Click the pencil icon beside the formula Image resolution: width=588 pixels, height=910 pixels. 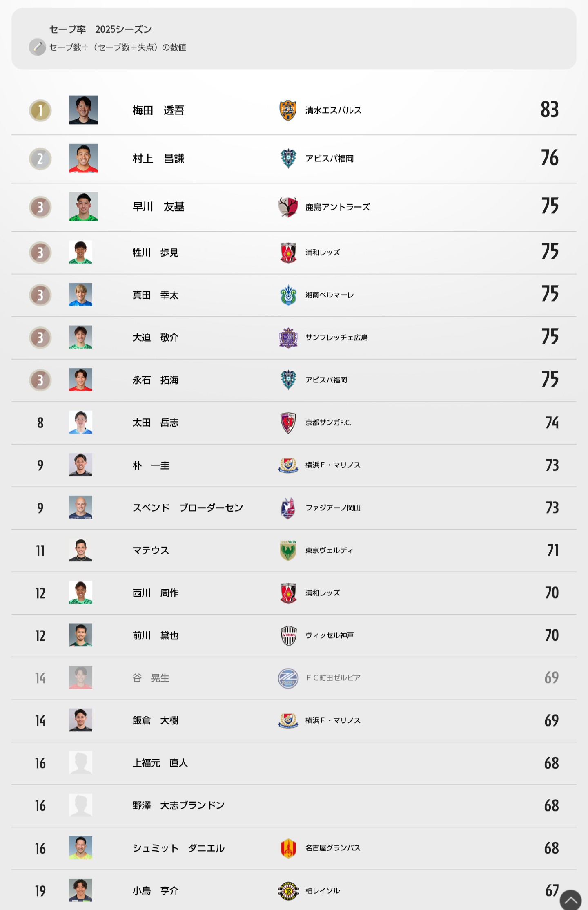(38, 47)
